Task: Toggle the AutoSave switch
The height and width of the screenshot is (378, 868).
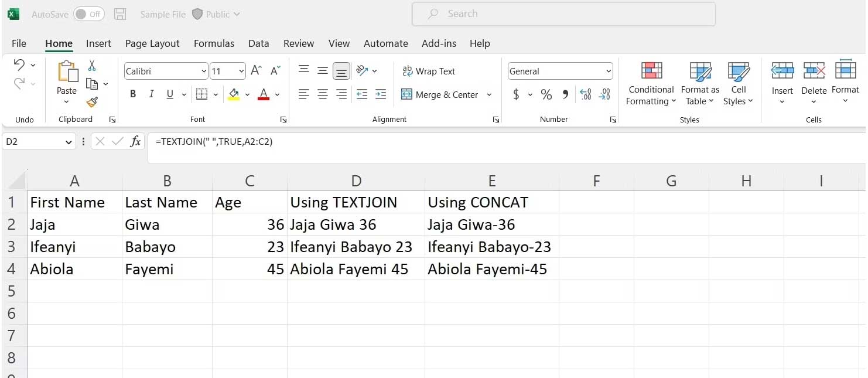Action: 88,14
